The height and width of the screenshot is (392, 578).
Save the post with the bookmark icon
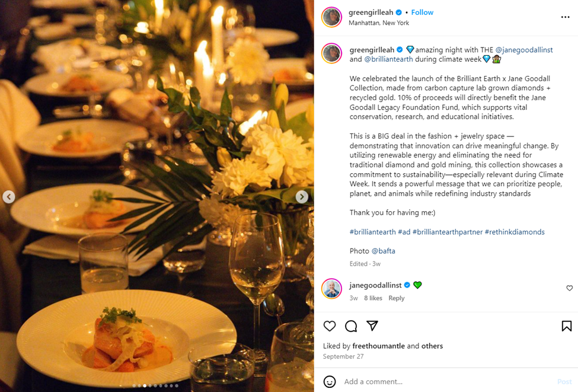(x=567, y=326)
